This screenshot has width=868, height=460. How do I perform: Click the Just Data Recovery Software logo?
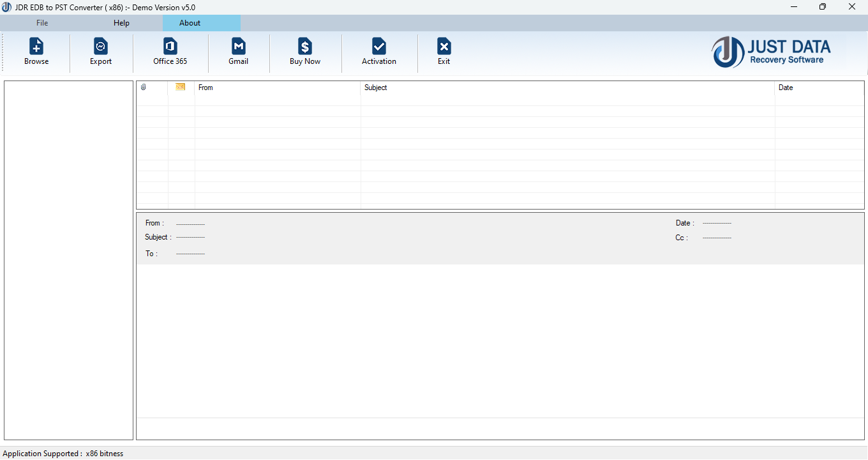pyautogui.click(x=771, y=52)
